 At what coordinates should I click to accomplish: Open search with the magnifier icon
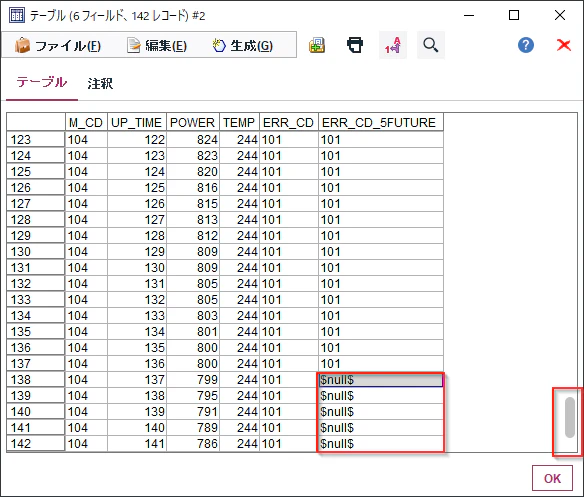click(x=431, y=45)
